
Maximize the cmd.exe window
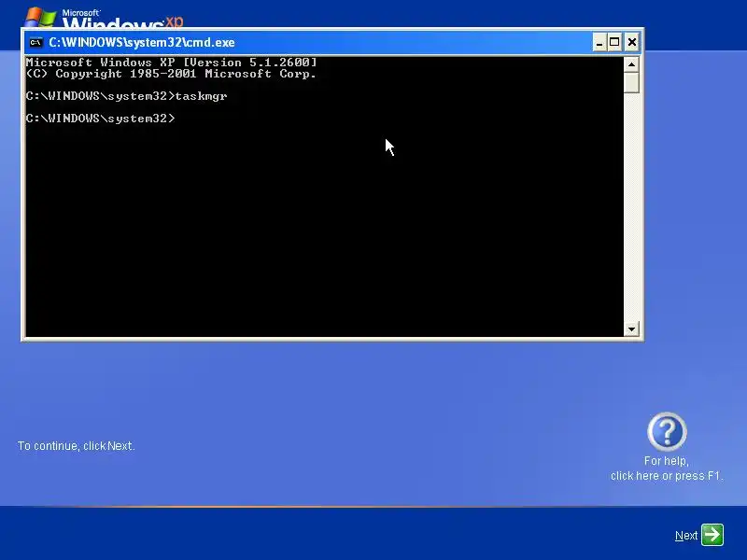click(x=614, y=42)
